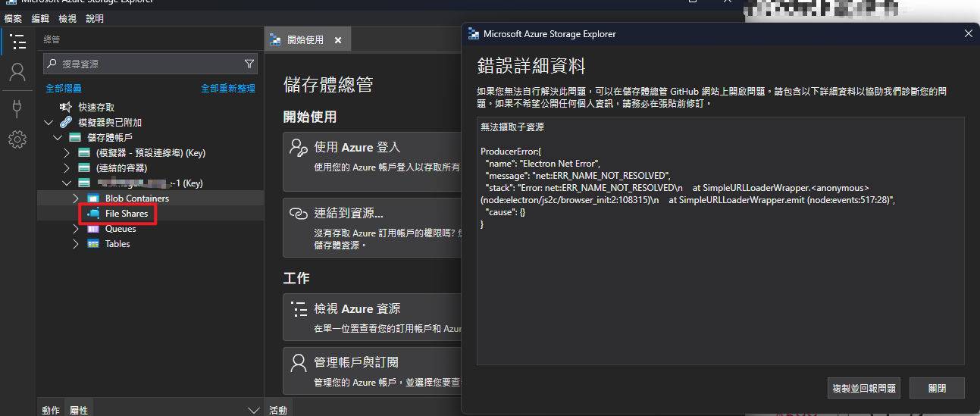Click the 管理帳戶與訂閱 card

371,371
